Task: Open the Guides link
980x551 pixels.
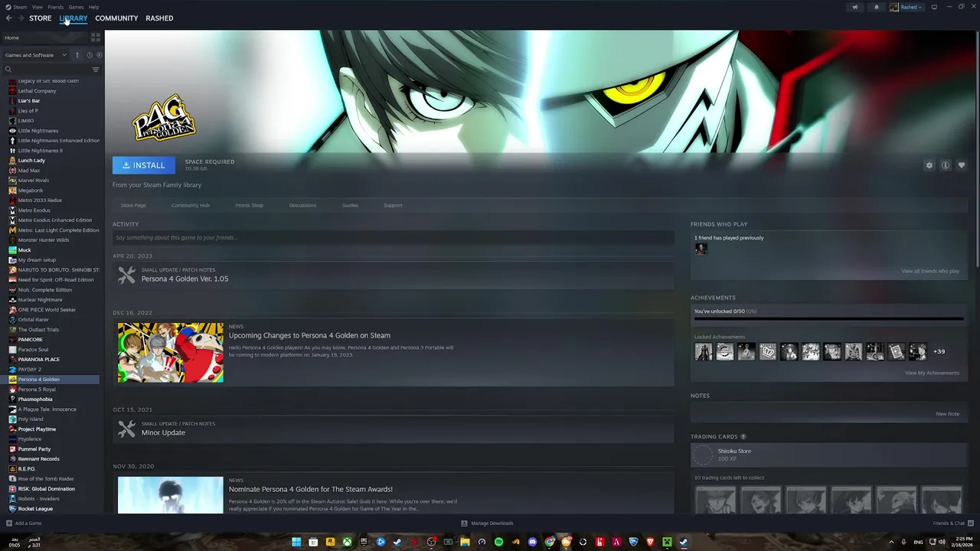Action: coord(350,205)
